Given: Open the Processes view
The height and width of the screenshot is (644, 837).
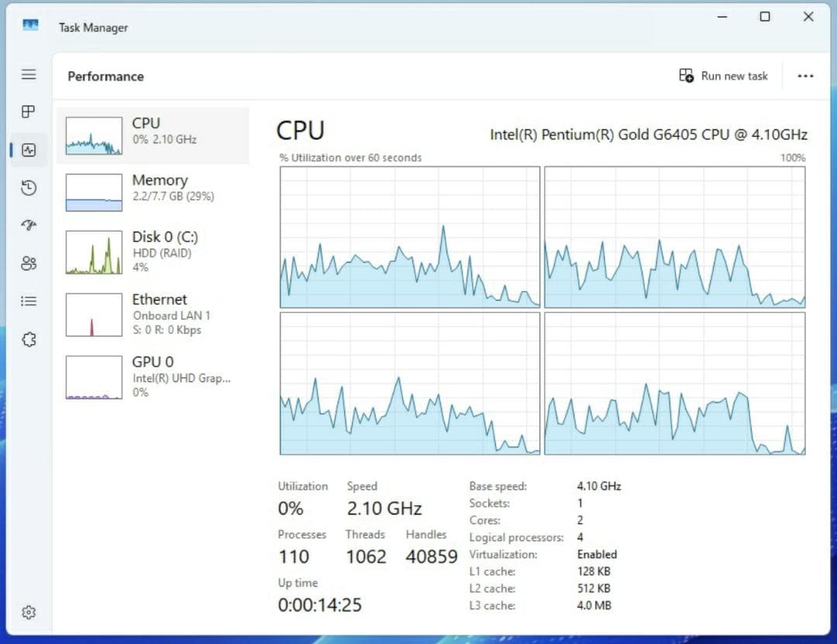Looking at the screenshot, I should [x=29, y=112].
